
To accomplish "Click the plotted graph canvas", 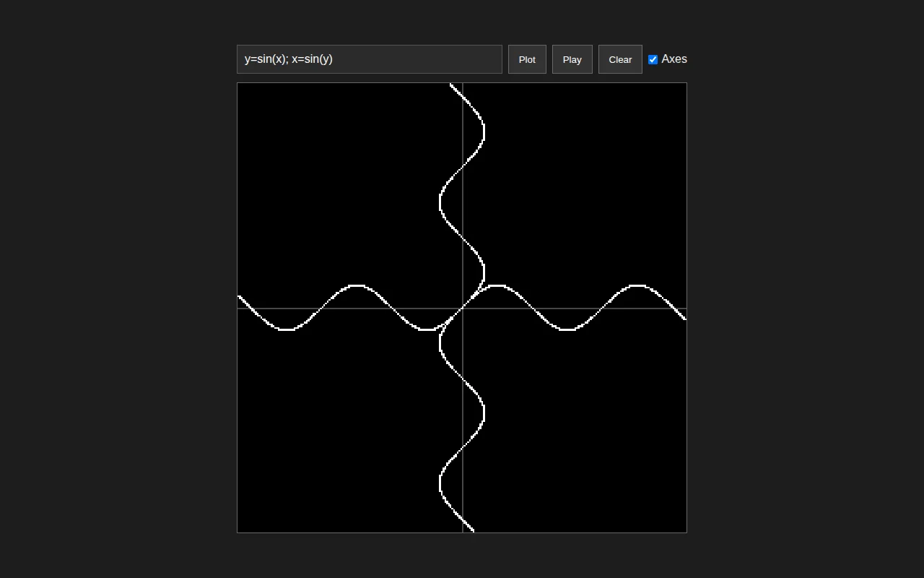I will 462,308.
